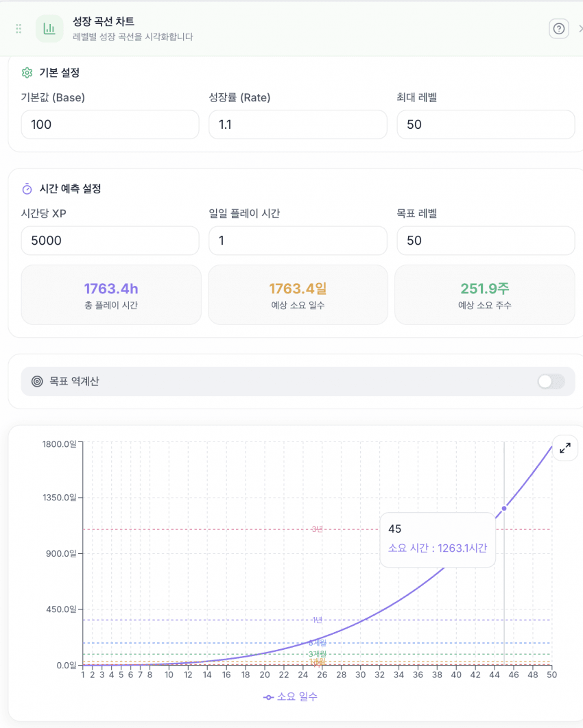Click the gear icon beside 기본 설정
Image resolution: width=583 pixels, height=728 pixels.
tap(27, 73)
